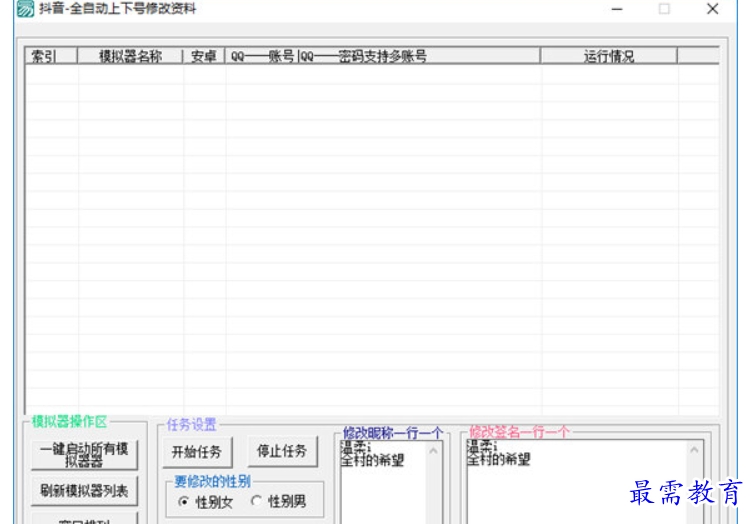Screen dimensions: 751x524
Task: Click 全村的希望 line in nickname box
Action: point(373,460)
